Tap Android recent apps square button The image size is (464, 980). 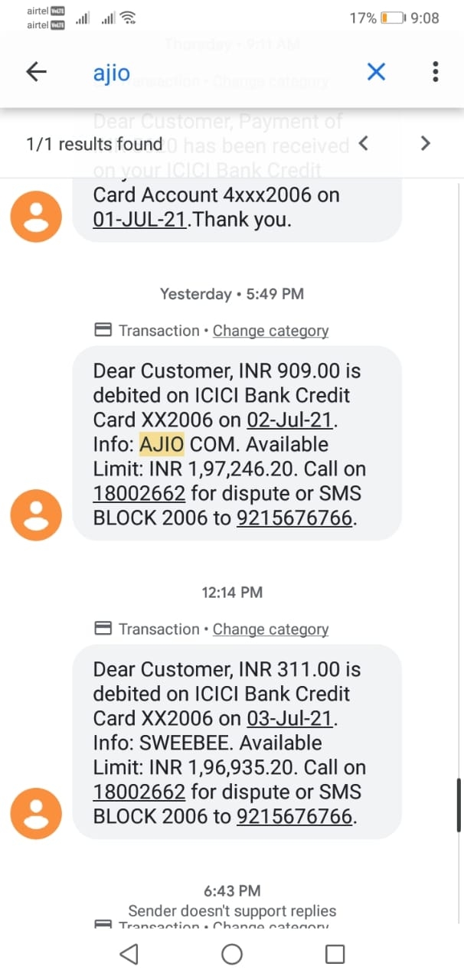click(x=335, y=954)
